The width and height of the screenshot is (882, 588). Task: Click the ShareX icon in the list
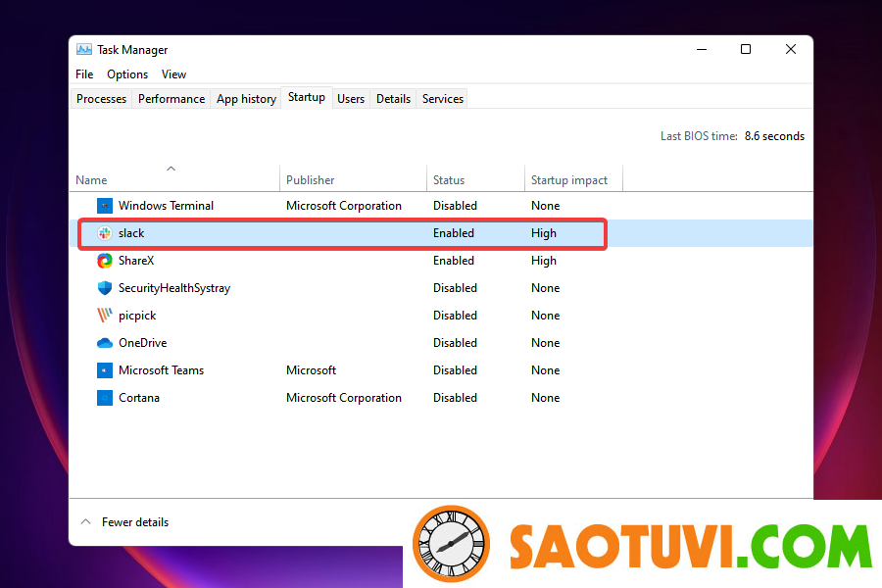pyautogui.click(x=105, y=261)
